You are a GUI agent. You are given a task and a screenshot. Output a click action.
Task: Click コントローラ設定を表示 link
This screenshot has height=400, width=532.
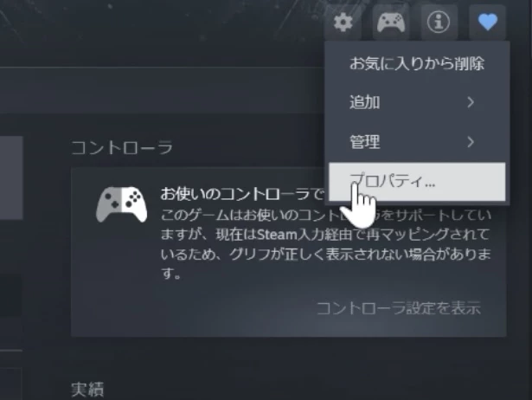tap(399, 308)
